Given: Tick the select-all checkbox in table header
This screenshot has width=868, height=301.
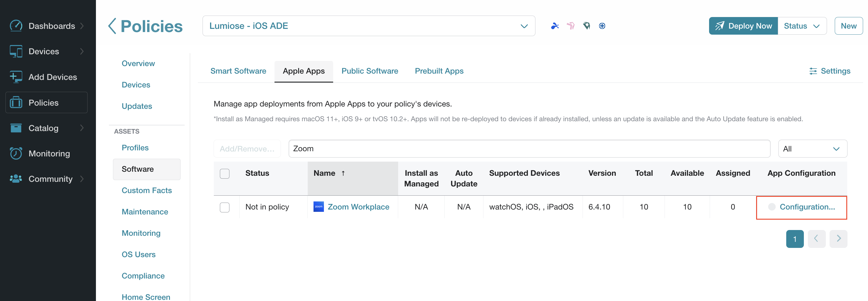Looking at the screenshot, I should pyautogui.click(x=225, y=173).
